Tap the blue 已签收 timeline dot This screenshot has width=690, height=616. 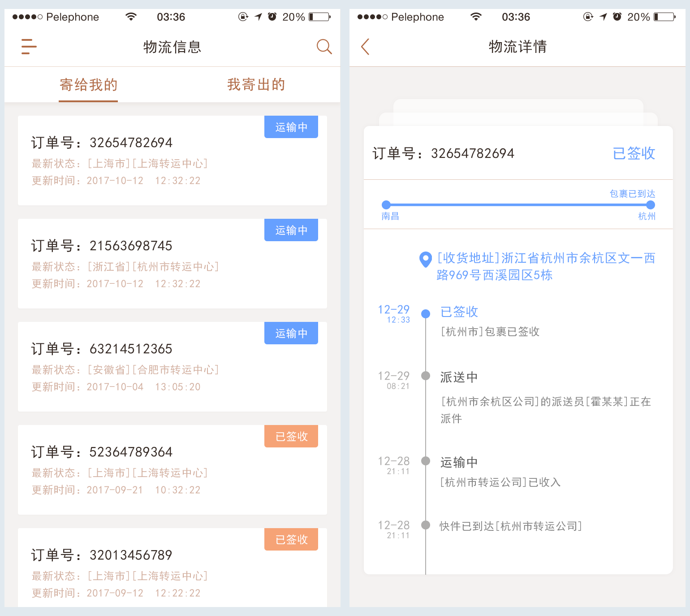coord(425,314)
